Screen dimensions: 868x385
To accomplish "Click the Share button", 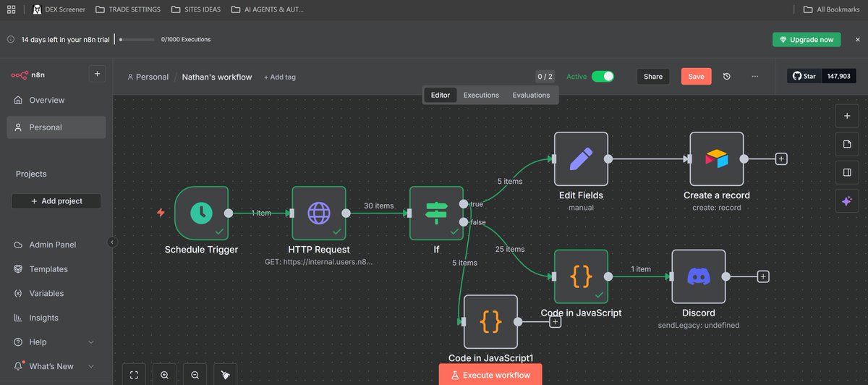I will pyautogui.click(x=653, y=76).
